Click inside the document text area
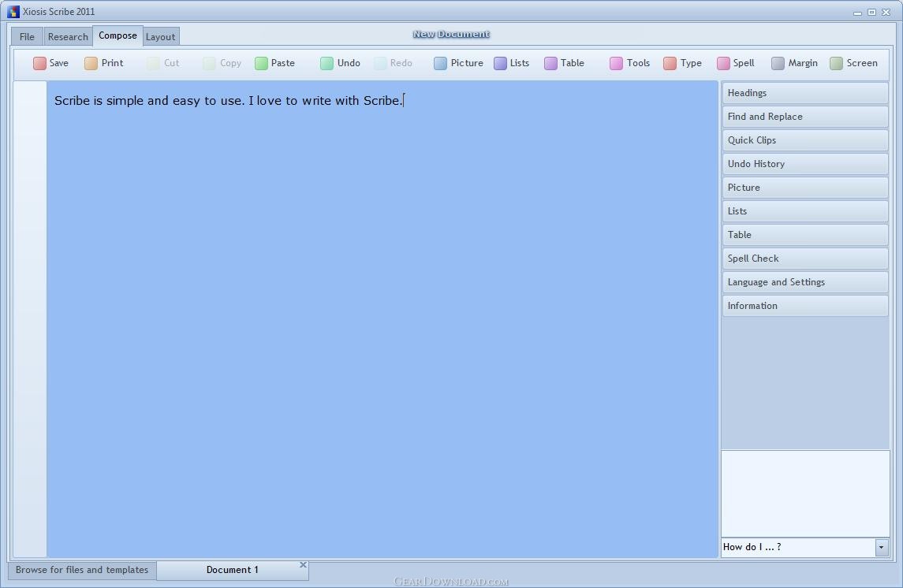The width and height of the screenshot is (903, 588). pyautogui.click(x=382, y=315)
